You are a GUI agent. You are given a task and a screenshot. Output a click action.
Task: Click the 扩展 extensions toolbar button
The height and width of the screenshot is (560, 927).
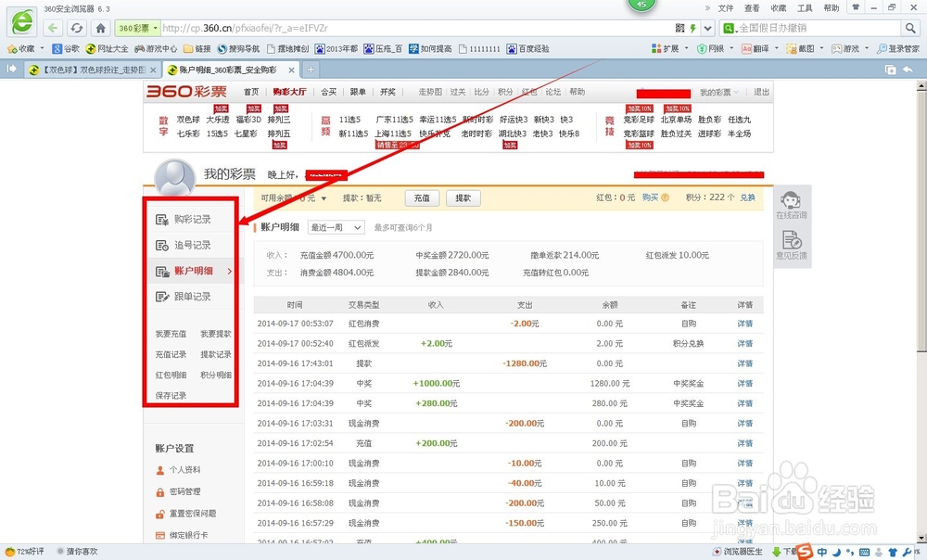point(666,48)
